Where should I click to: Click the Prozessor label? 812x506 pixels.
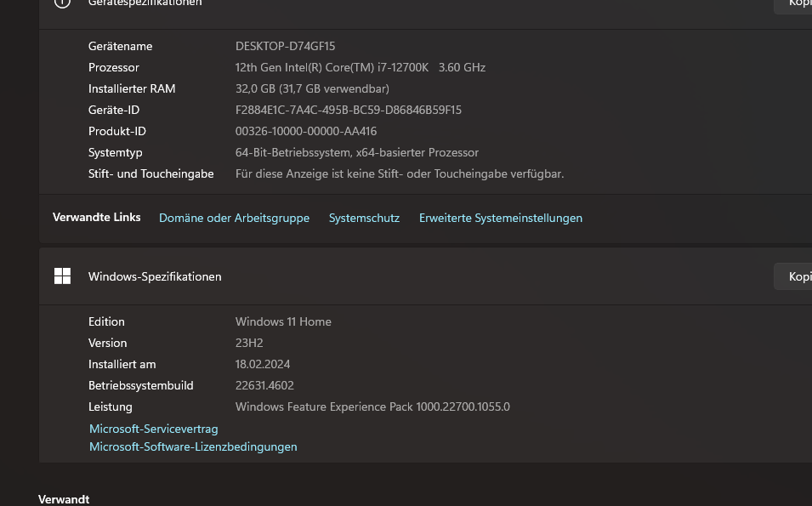point(113,67)
